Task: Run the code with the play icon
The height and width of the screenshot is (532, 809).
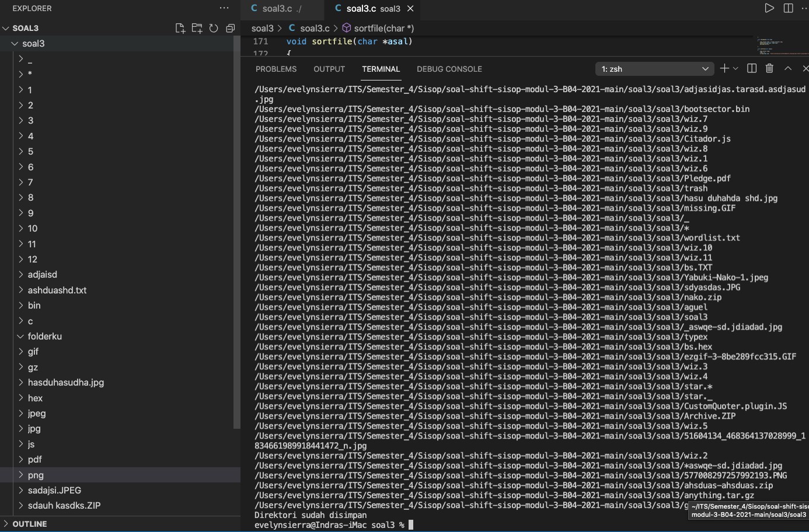Action: (769, 8)
